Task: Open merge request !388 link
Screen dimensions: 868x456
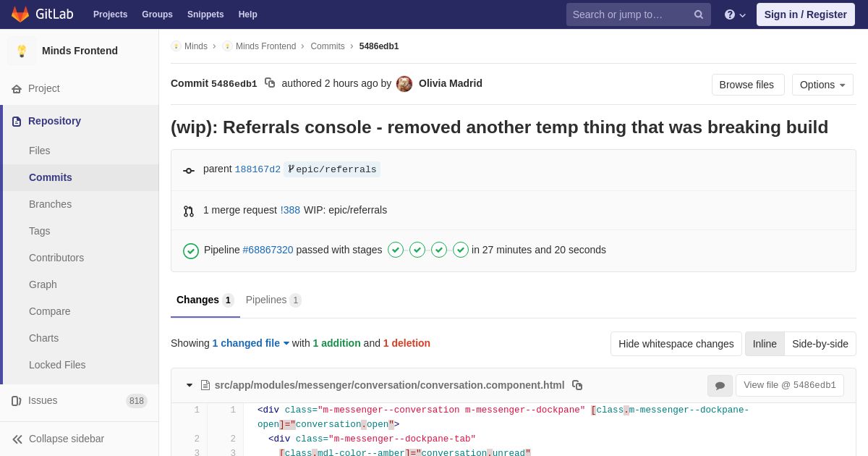Action: (290, 210)
